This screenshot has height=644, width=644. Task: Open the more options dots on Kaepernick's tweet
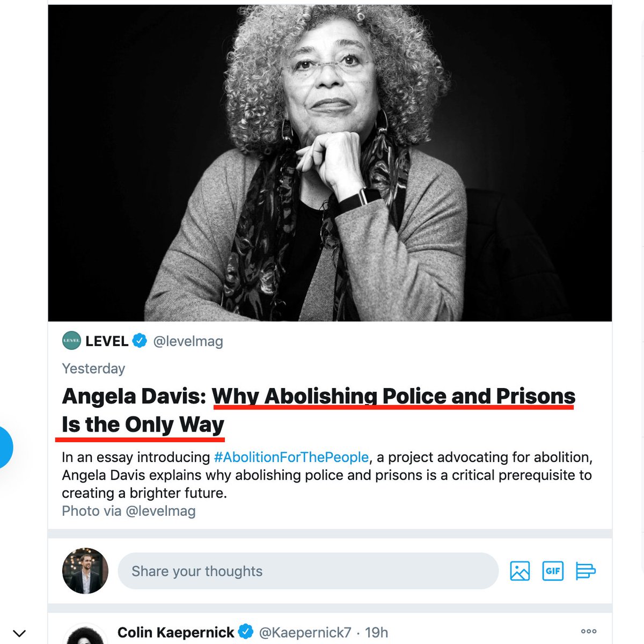point(589,632)
